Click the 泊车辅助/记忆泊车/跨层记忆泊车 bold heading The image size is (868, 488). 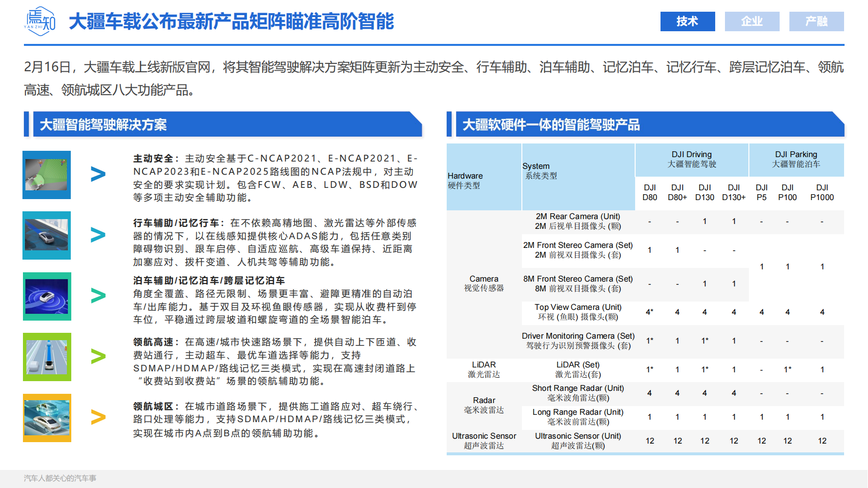click(209, 281)
